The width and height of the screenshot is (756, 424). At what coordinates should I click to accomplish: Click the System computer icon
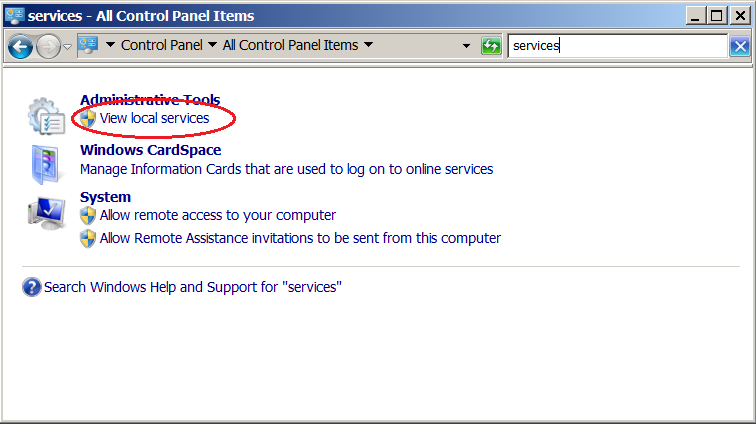(46, 211)
